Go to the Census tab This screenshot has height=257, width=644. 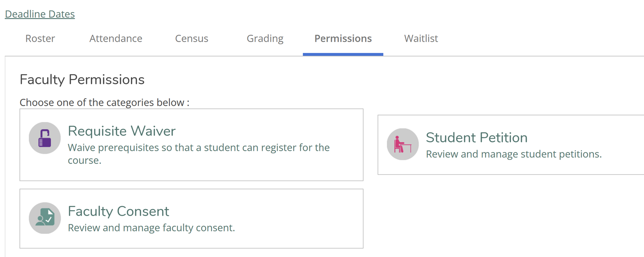click(x=192, y=39)
